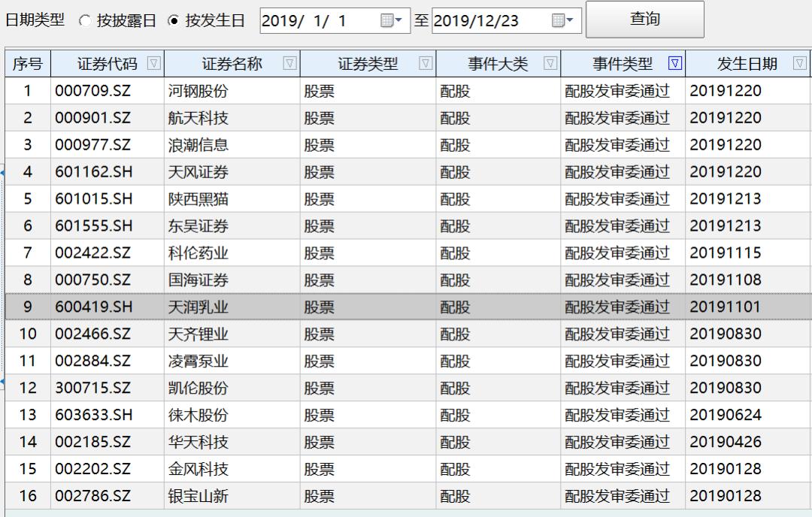Screen dimensions: 812x517
Task: Click the filter icon on 证券代码 column
Action: 155,63
